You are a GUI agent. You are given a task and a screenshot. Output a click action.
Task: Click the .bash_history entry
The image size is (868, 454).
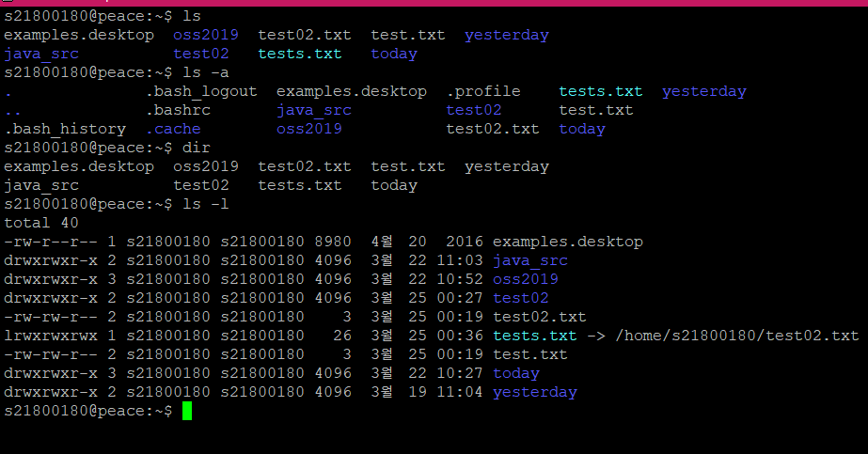pyautogui.click(x=65, y=129)
